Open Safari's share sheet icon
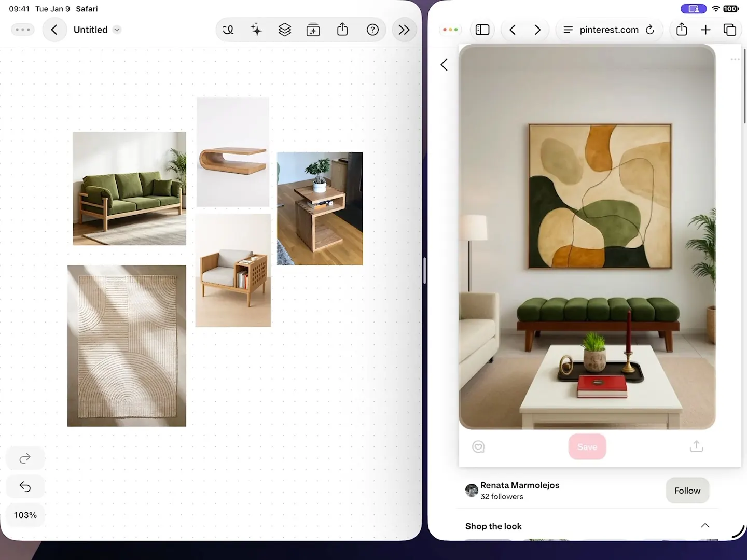Screen dimensions: 747x560 (x=682, y=30)
